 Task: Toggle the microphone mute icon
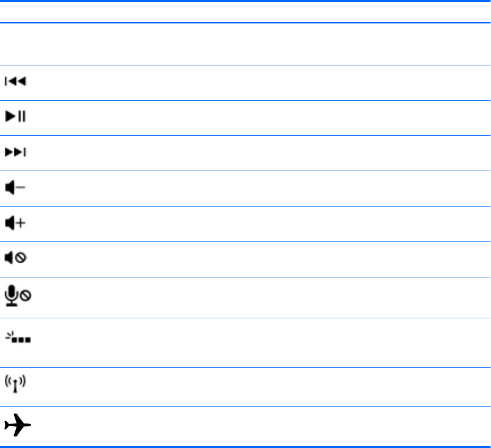click(x=18, y=295)
